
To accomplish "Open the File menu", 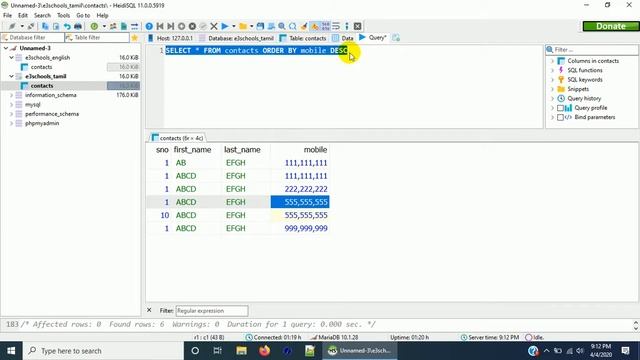I will (x=7, y=16).
